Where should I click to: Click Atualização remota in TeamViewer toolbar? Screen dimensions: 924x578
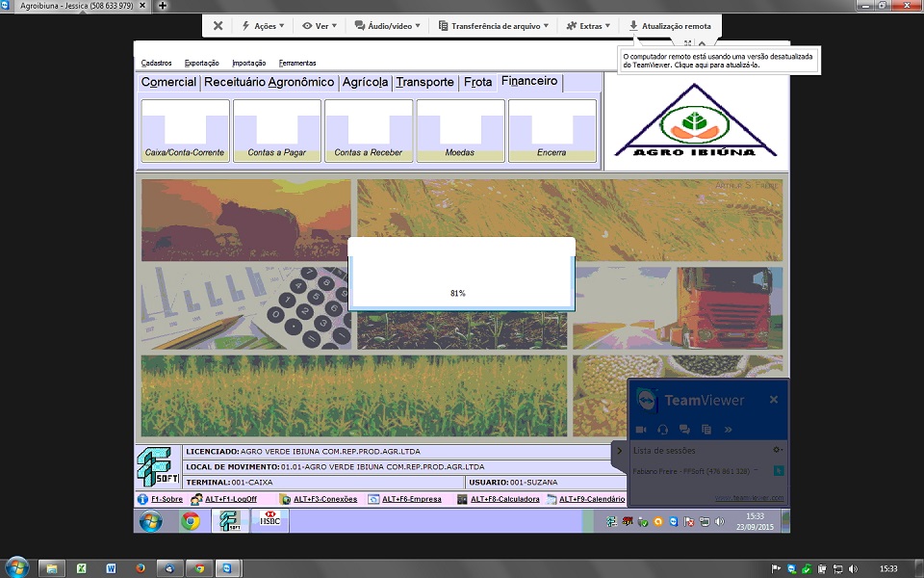click(x=670, y=26)
